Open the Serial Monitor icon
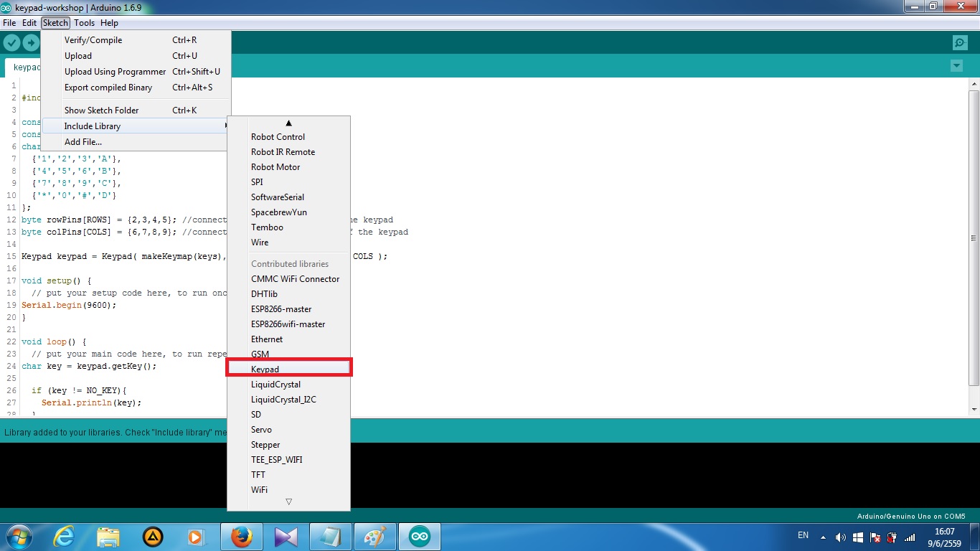980x551 pixels. tap(960, 42)
